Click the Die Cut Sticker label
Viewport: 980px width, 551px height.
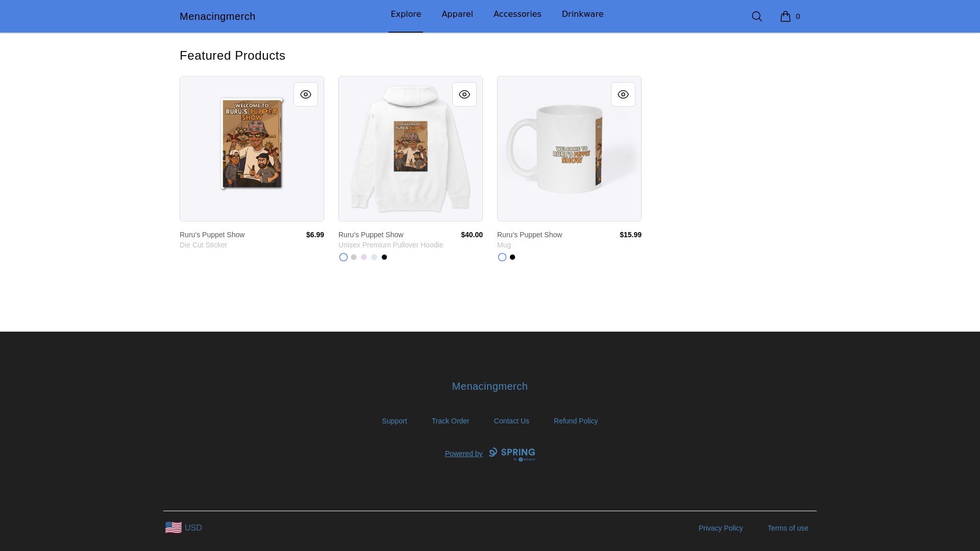pyautogui.click(x=203, y=245)
